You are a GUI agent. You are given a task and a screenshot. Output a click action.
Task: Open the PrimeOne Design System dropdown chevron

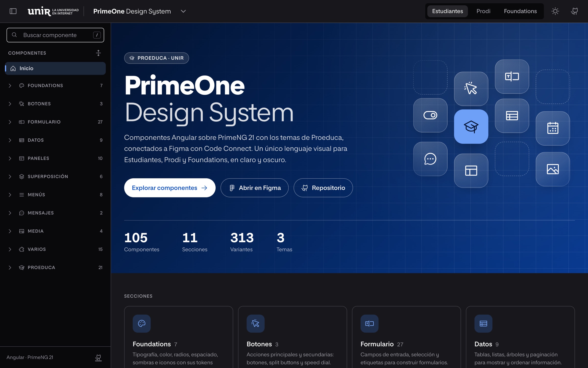183,11
